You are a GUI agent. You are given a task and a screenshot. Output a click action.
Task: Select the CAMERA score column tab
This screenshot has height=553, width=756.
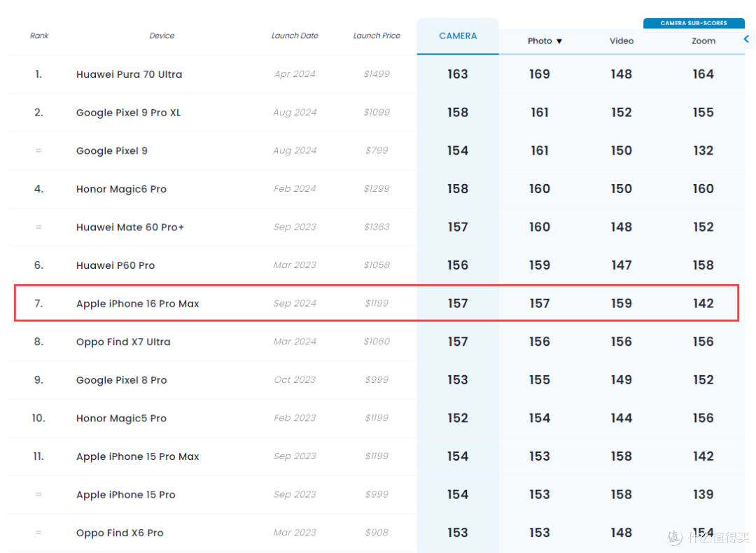[458, 36]
